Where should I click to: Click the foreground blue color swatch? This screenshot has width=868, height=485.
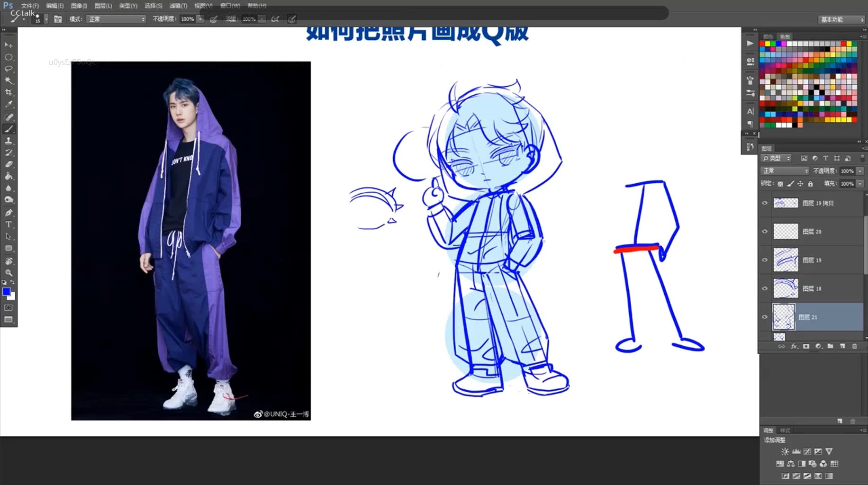6,292
